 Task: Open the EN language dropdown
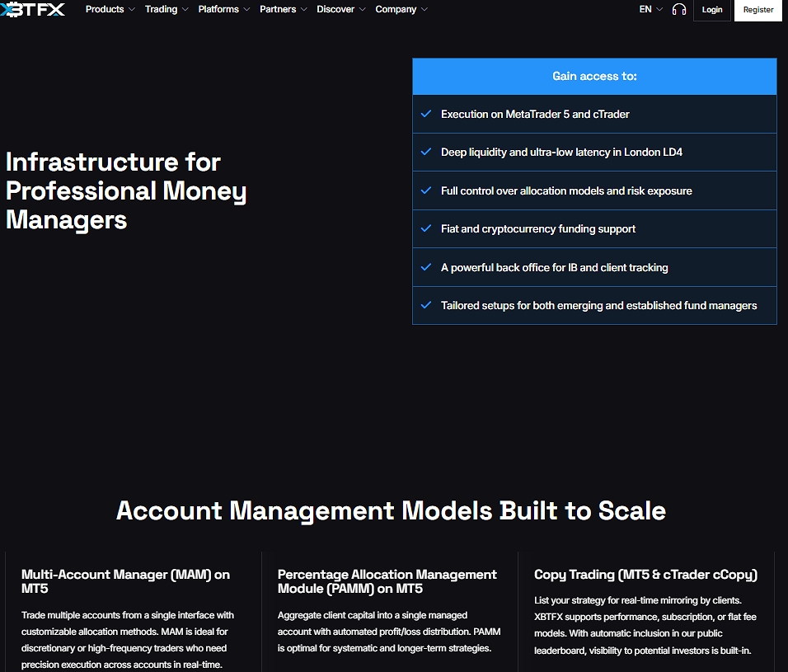coord(651,10)
